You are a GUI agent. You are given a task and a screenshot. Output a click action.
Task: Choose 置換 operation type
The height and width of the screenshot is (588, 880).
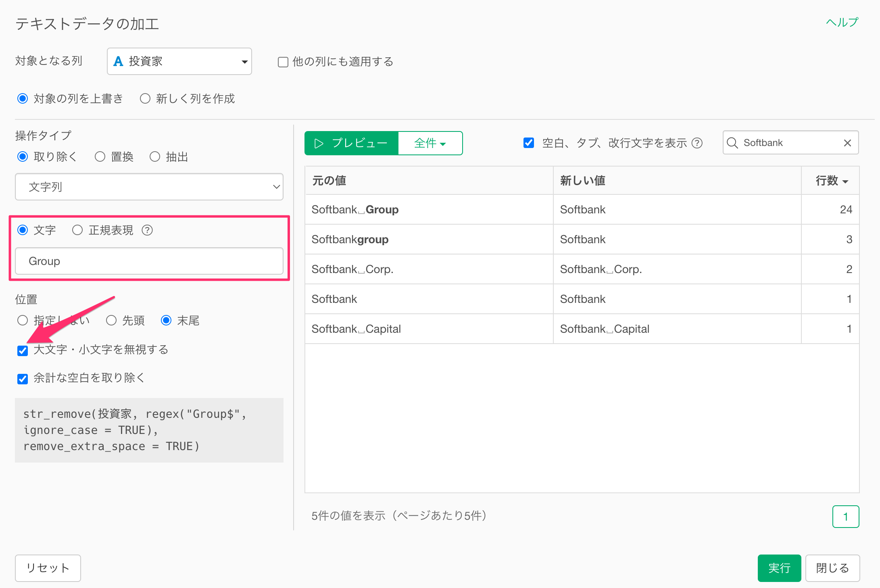[x=100, y=156]
